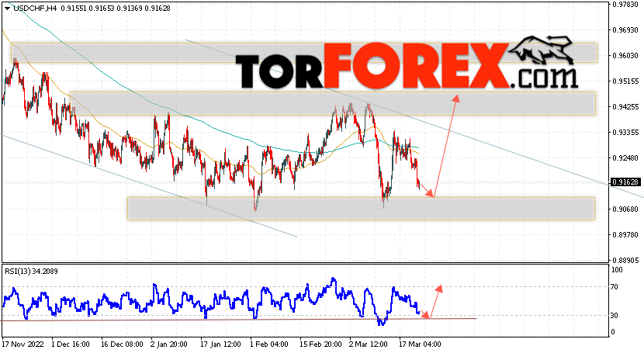
Task: Click time axis label 15 Feb 20:00
Action: (x=320, y=344)
